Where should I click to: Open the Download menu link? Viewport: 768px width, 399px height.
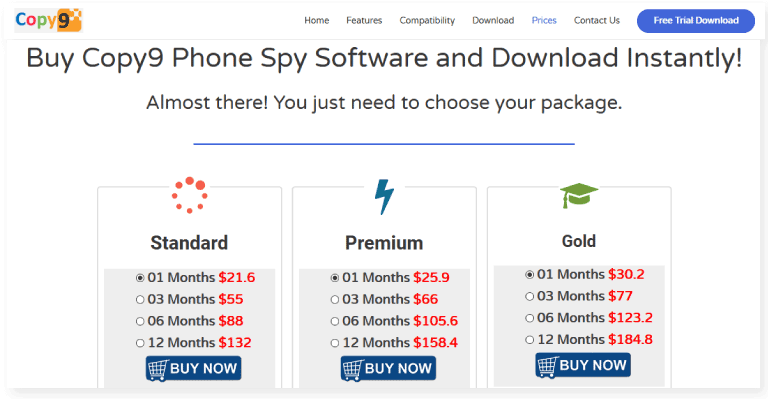pyautogui.click(x=493, y=21)
